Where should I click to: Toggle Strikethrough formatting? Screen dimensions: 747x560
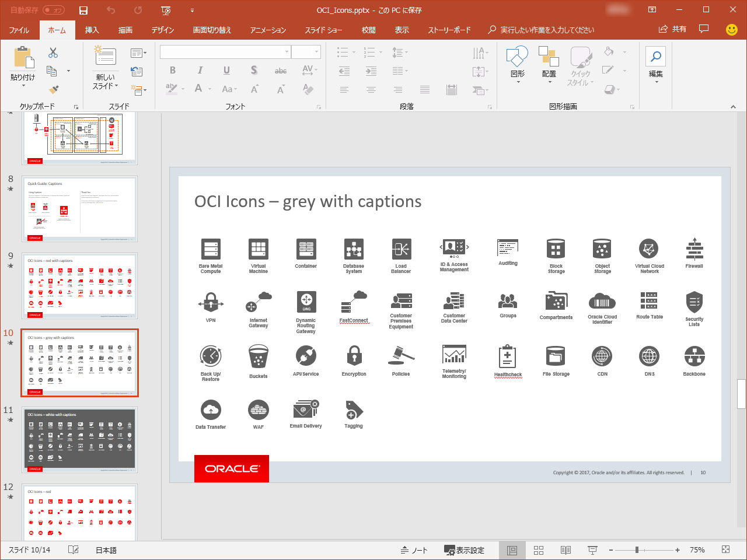(x=281, y=71)
